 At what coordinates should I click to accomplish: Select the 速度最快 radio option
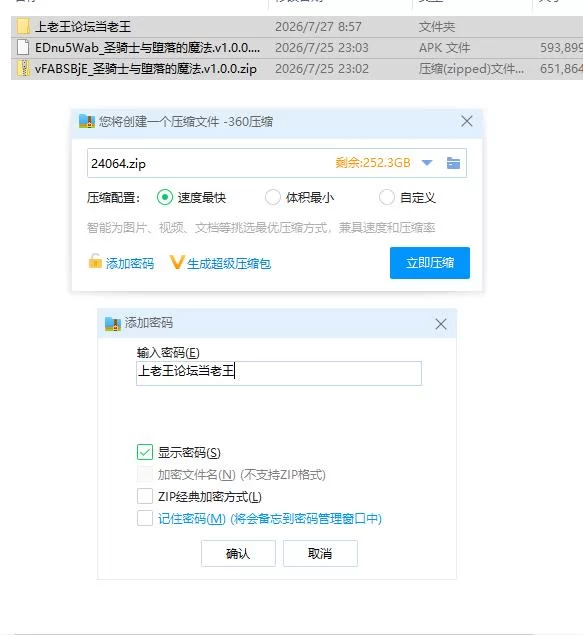coord(164,197)
